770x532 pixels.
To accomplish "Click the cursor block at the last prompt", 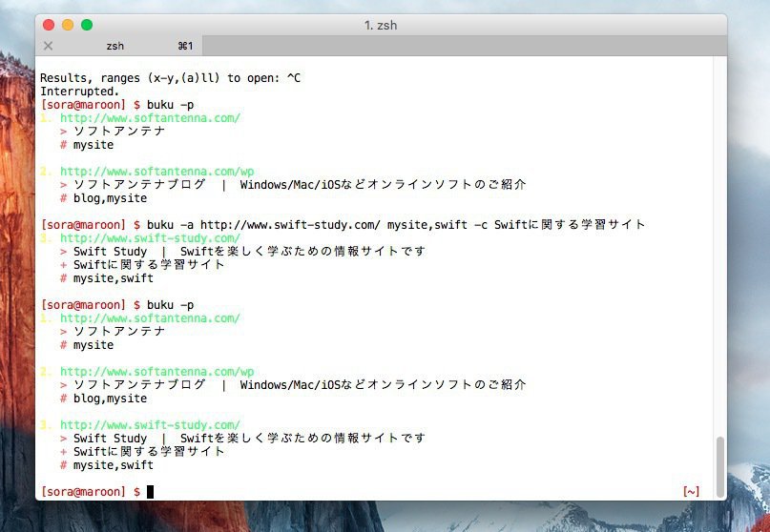I will point(150,492).
